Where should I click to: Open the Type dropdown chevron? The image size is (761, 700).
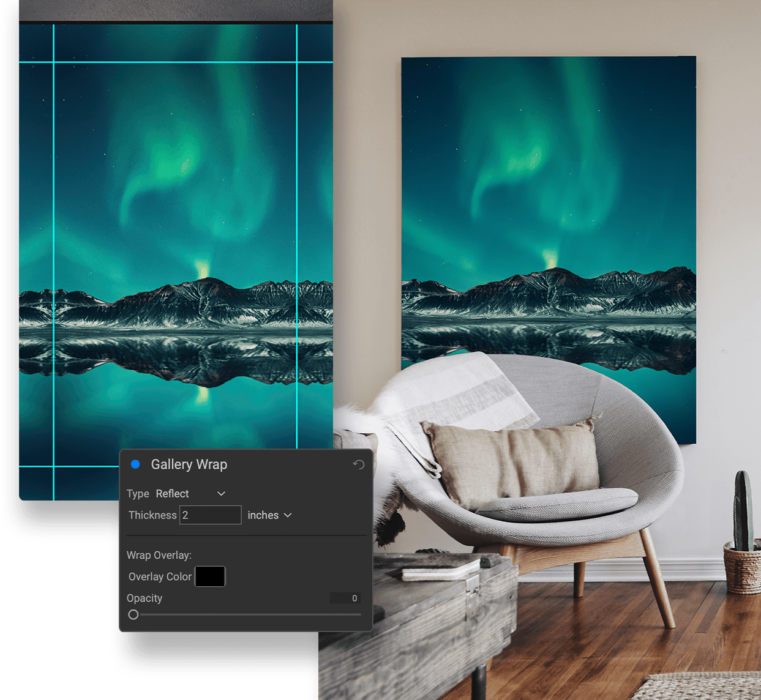coord(221,493)
